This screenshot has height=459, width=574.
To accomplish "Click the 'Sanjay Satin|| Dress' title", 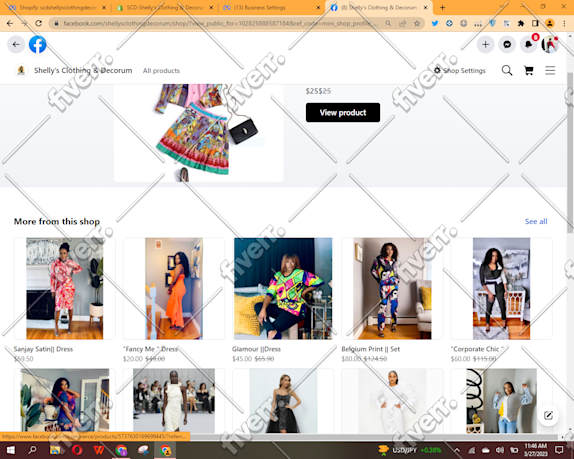I will [x=43, y=349].
